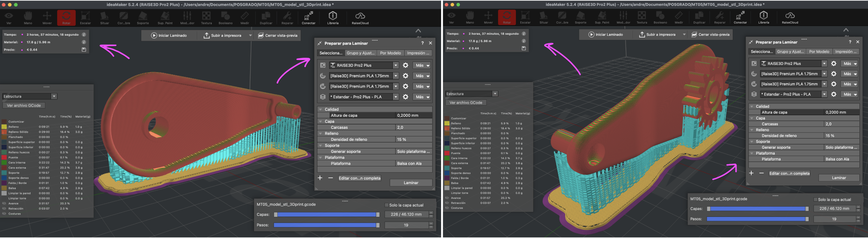868x238 pixels.
Task: Click the '226 / 46.120 mm' layer field, right window
Action: click(834, 209)
